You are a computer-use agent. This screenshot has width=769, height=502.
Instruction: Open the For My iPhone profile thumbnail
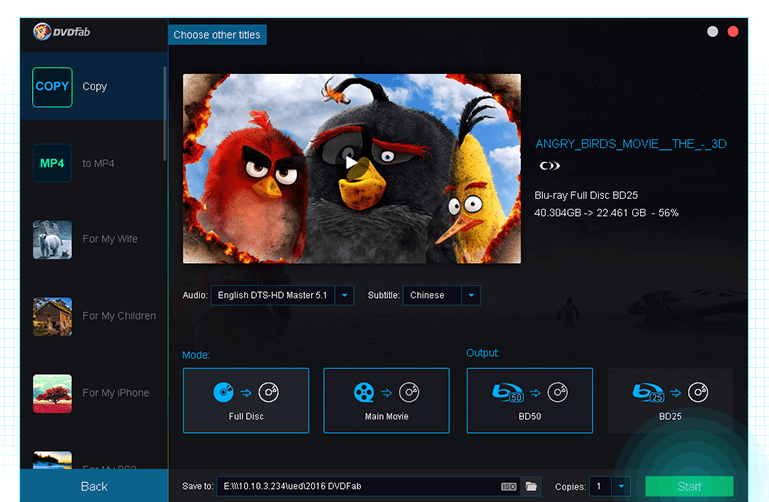tap(52, 393)
